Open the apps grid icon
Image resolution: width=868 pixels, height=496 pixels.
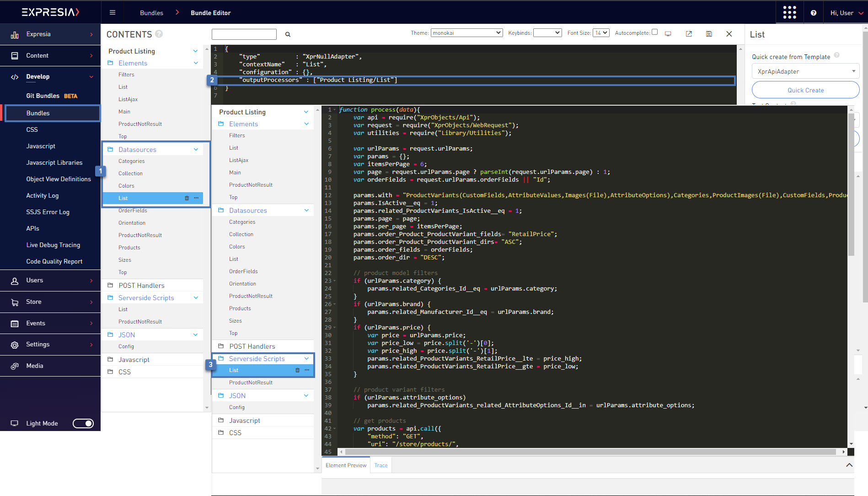[789, 12]
